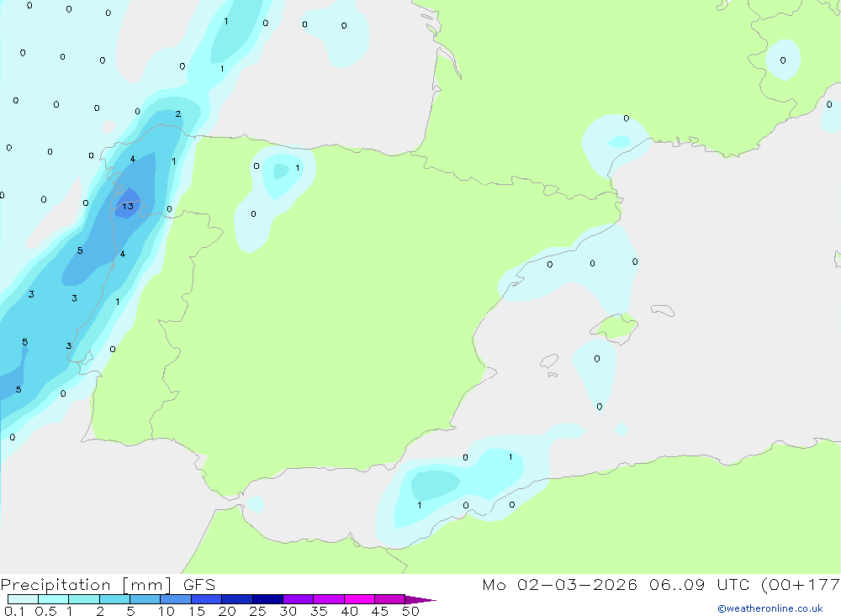The height and width of the screenshot is (616, 841).
Task: Click the "Mo 02-03-2026 06..09 UTC" timestamp
Action: point(616,585)
